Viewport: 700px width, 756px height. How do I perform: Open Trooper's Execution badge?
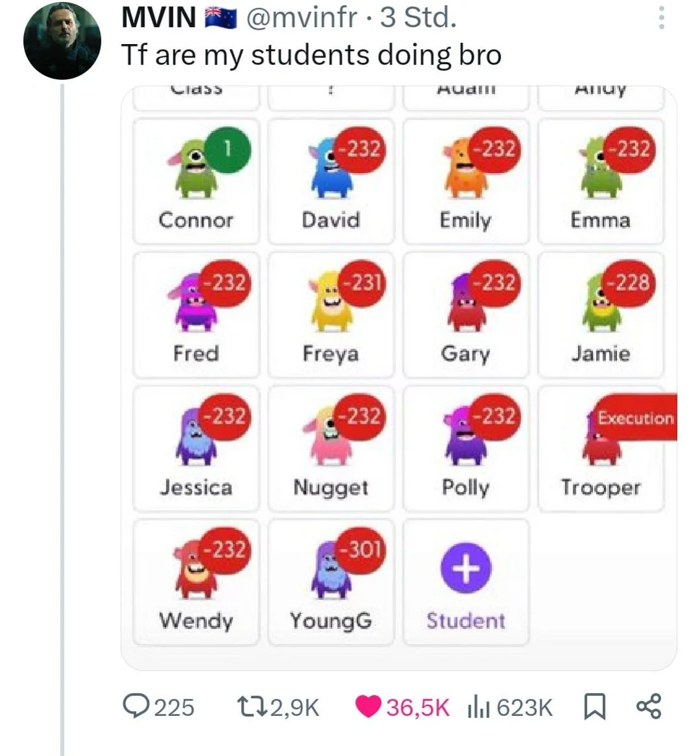click(x=635, y=418)
